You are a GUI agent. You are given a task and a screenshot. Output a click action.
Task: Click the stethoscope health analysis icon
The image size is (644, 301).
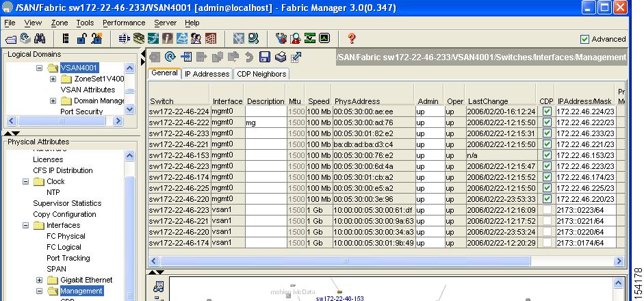(x=281, y=38)
